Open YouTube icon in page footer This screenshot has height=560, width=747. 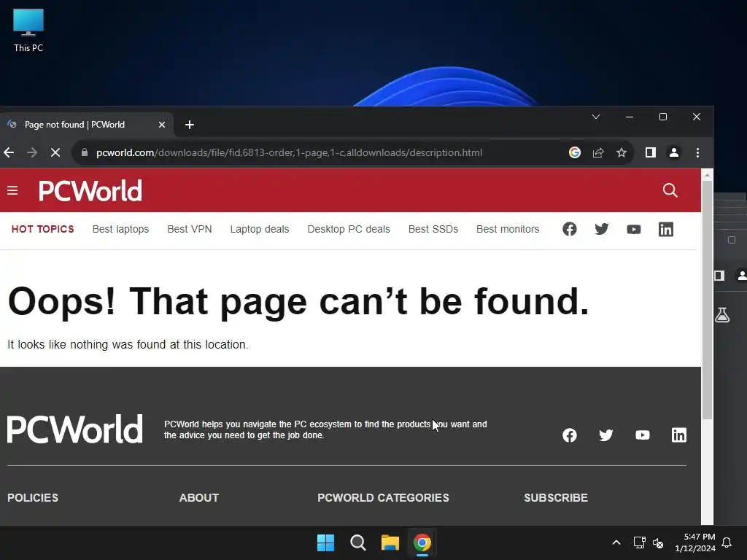(642, 435)
